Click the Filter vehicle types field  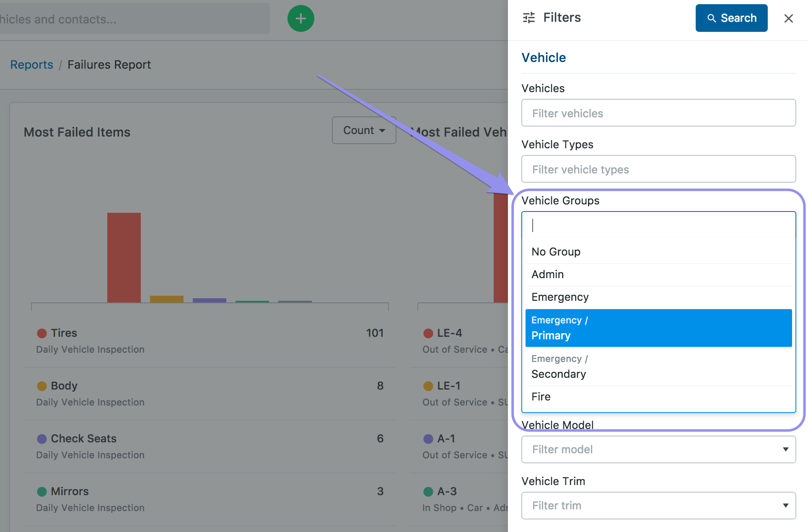(658, 169)
